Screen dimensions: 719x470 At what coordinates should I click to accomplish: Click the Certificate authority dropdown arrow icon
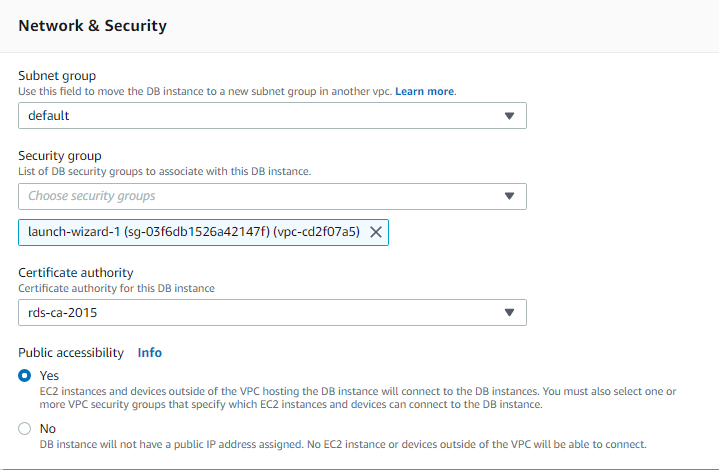click(509, 313)
